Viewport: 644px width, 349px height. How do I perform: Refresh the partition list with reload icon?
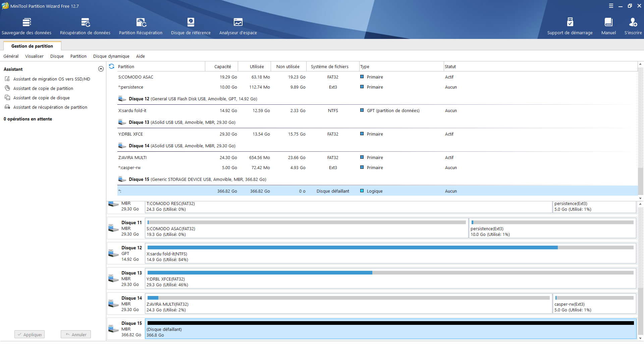tap(112, 66)
